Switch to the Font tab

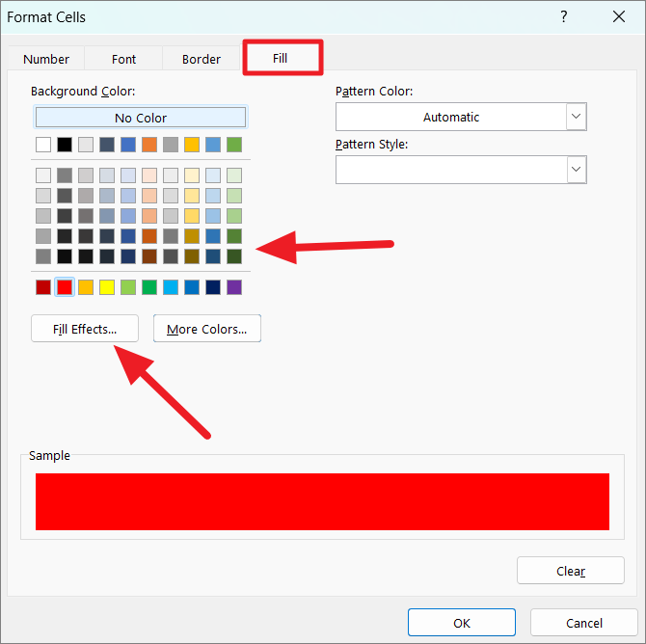pos(123,59)
